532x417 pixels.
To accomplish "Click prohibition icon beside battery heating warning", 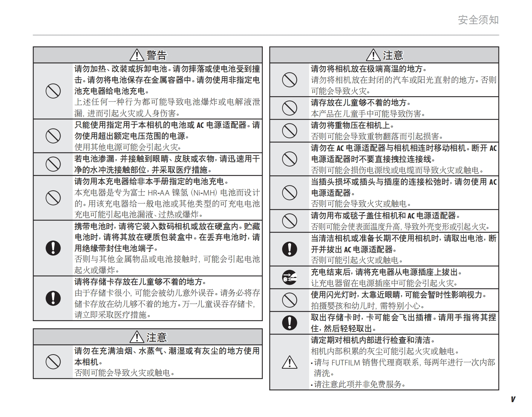I will pos(53,91).
